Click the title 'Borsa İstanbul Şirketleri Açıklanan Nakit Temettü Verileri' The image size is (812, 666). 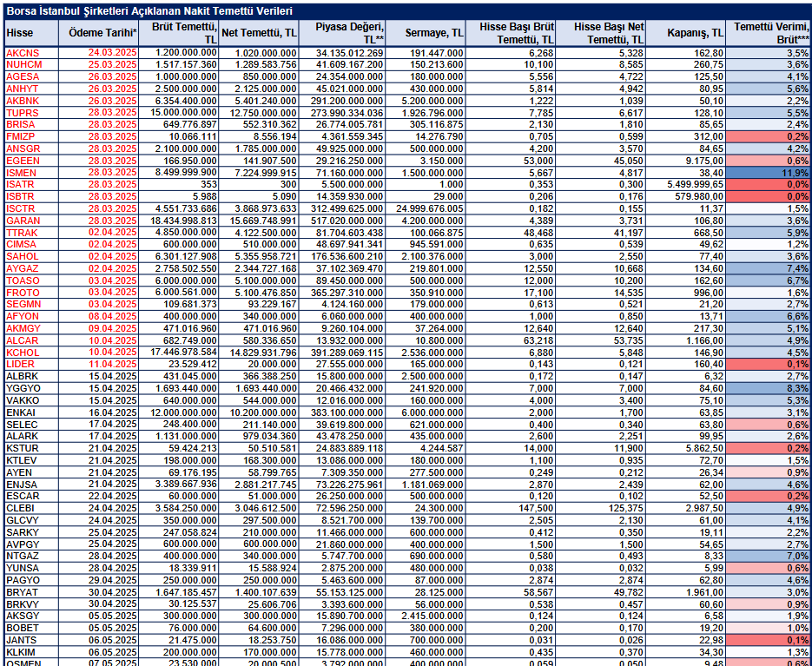click(149, 11)
